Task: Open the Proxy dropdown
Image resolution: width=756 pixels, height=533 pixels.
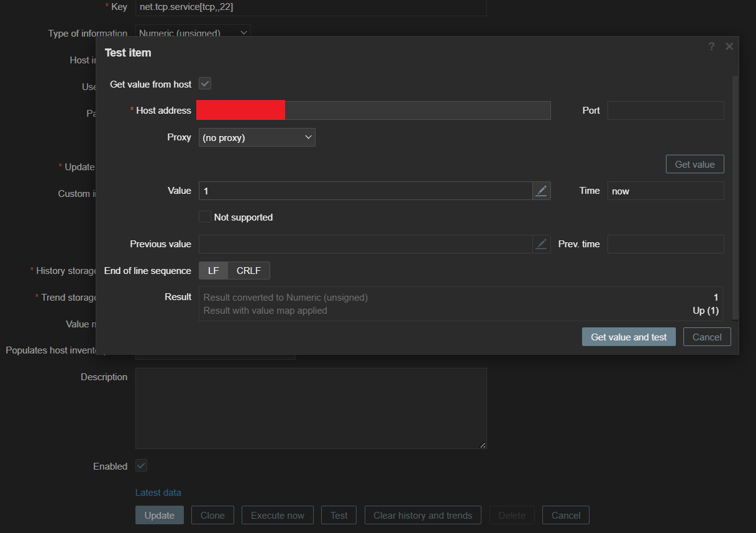Action: (x=257, y=137)
